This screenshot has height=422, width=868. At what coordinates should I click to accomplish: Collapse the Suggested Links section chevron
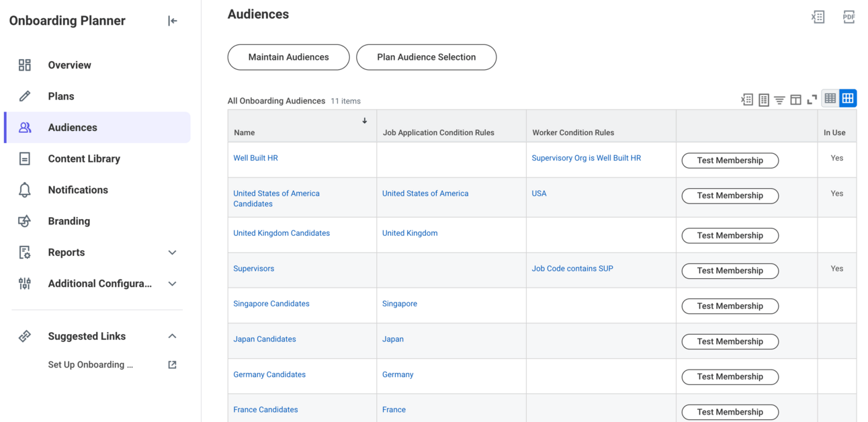(x=172, y=336)
